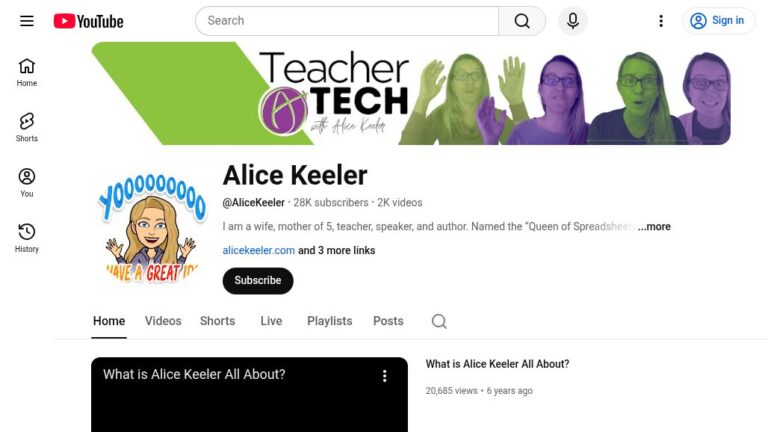Show the 3 more links
Image resolution: width=768 pixels, height=432 pixels.
pyautogui.click(x=336, y=250)
